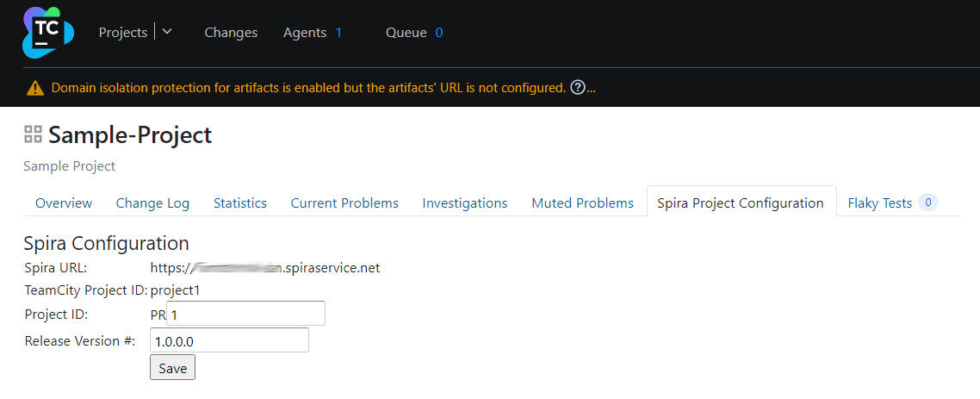The image size is (980, 399).
Task: Open the help icon beside the warning message
Action: tap(578, 88)
